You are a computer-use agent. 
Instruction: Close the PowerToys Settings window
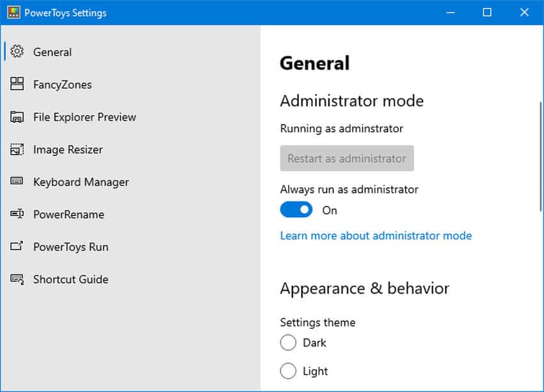click(524, 13)
